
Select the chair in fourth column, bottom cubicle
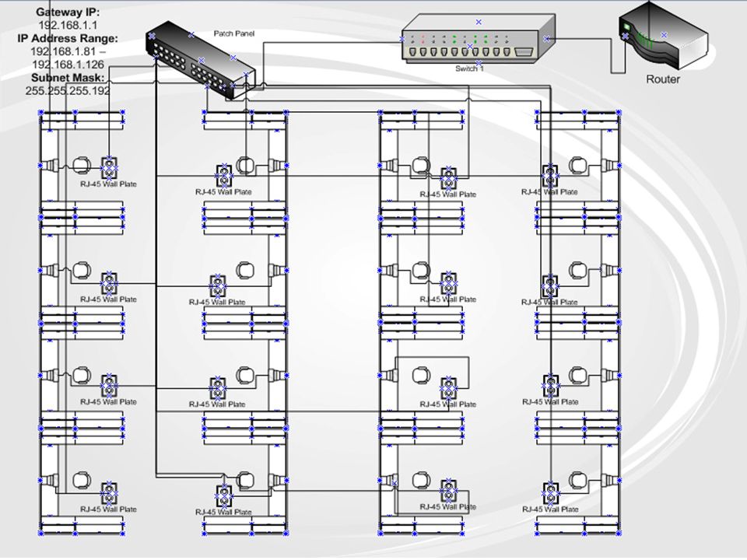[x=578, y=481]
